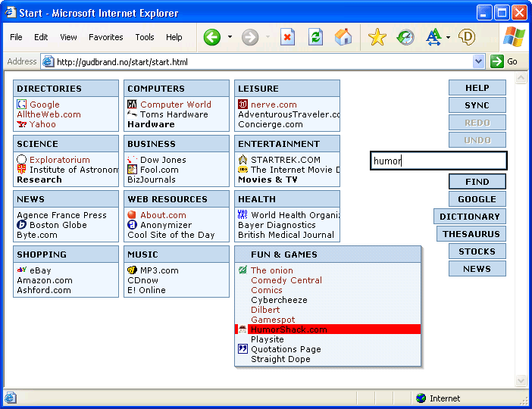Screen dimensions: 532x409
Task: Click the nerve.com favicon
Action: (243, 104)
